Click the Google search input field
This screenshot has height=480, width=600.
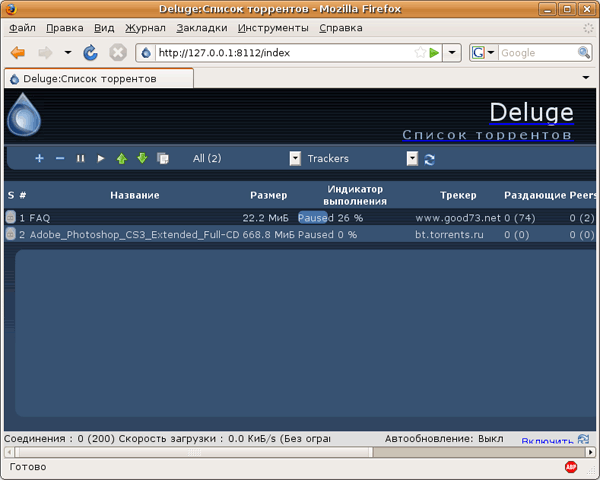(x=538, y=52)
